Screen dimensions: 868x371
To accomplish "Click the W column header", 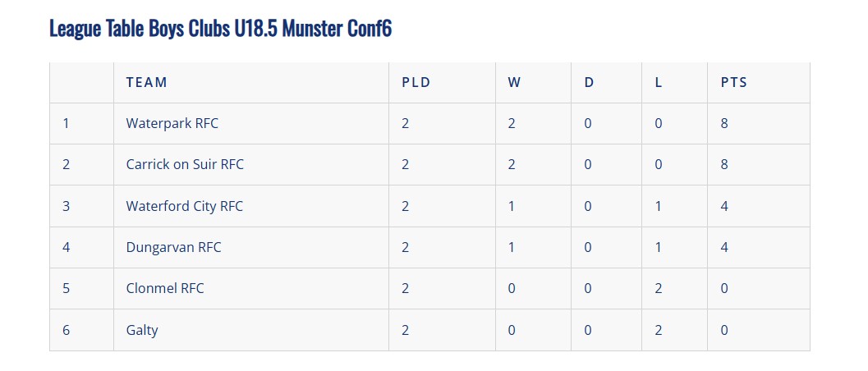I will (514, 82).
